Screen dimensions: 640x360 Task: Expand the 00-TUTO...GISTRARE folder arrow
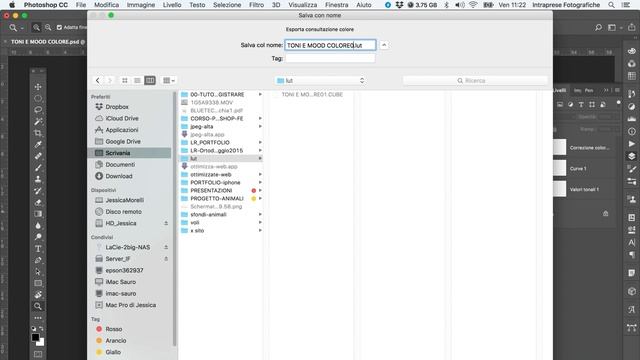coord(260,94)
